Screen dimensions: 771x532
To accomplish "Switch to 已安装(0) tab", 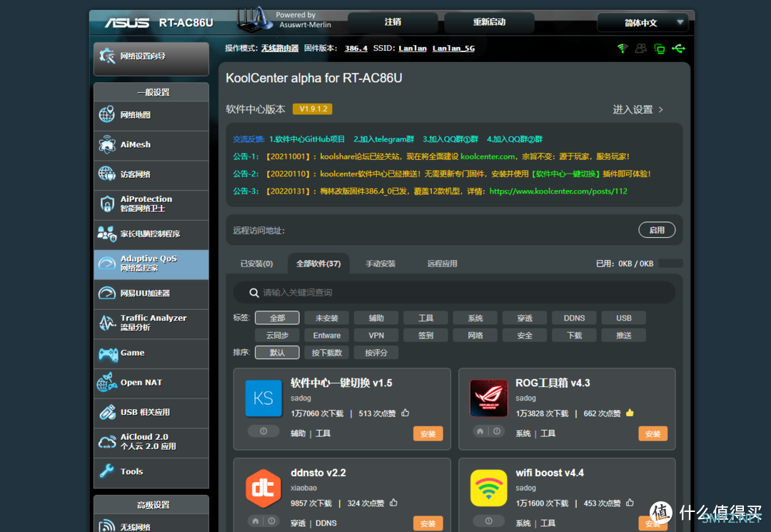I will coord(256,264).
